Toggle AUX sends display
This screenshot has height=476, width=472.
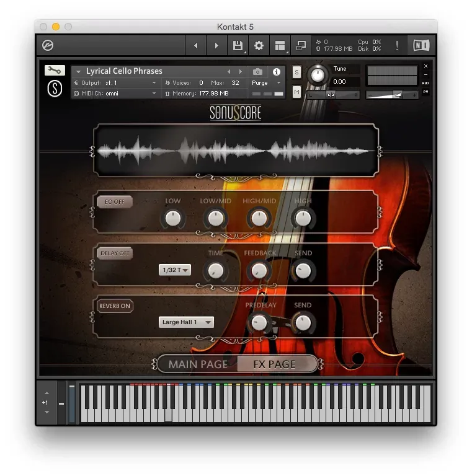tap(425, 83)
